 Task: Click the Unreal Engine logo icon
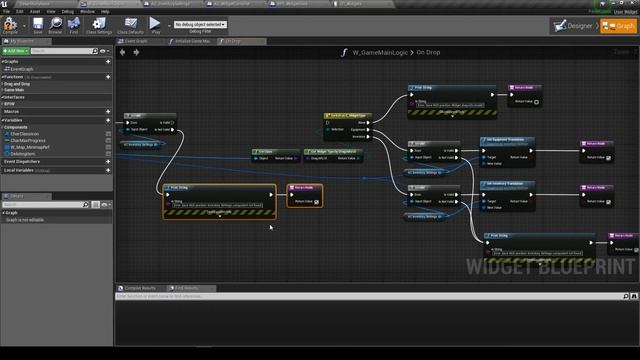click(x=4, y=4)
